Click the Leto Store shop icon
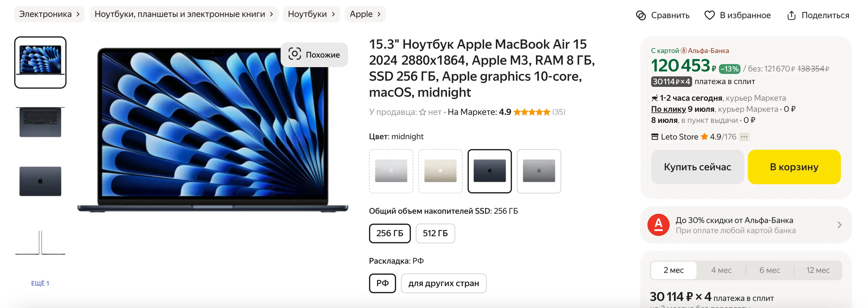Viewport: 868px width, 308px height. pos(654,136)
